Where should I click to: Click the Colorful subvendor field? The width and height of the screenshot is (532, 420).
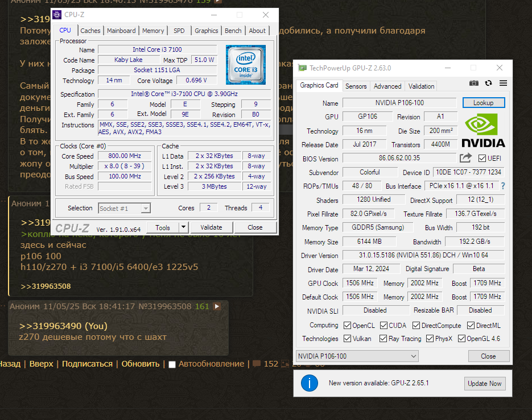pyautogui.click(x=370, y=172)
